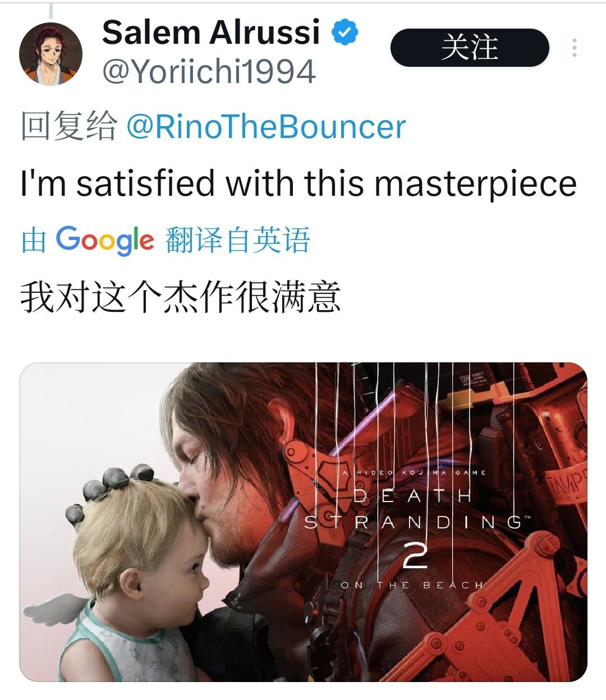This screenshot has height=700, width=606.
Task: Open the @RinoTheBouncer mention link
Action: coord(266,126)
